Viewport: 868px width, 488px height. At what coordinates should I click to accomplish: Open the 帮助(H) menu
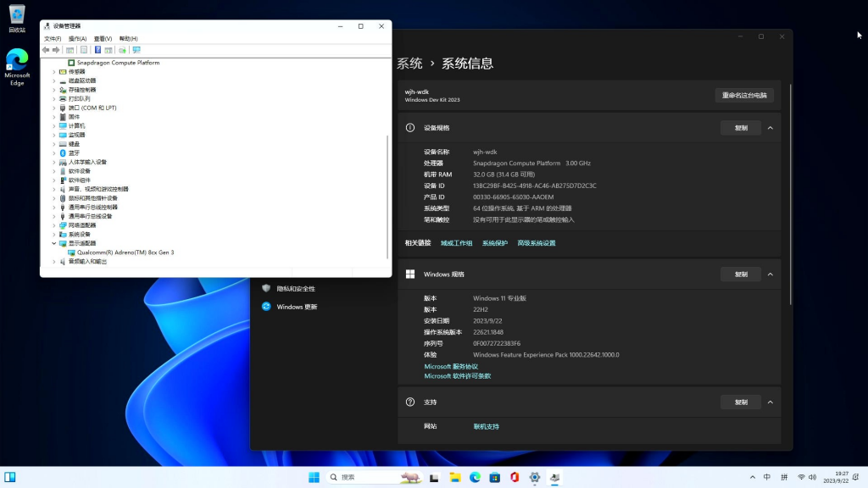(x=129, y=39)
